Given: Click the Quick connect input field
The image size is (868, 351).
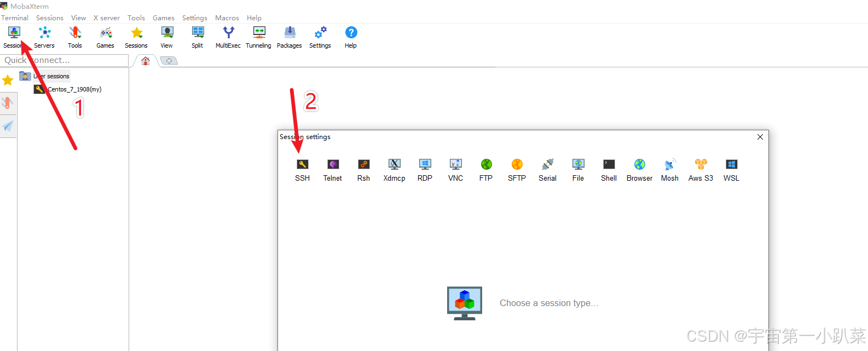Looking at the screenshot, I should tap(65, 60).
